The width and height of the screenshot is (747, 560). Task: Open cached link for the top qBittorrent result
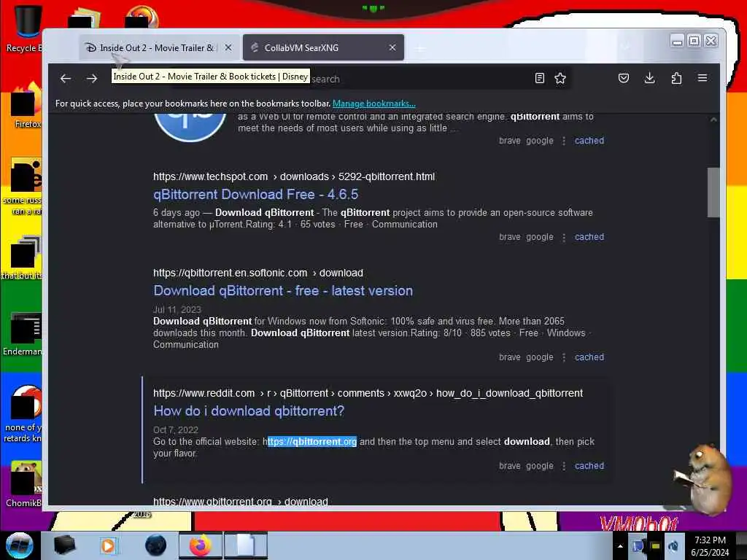tap(589, 141)
